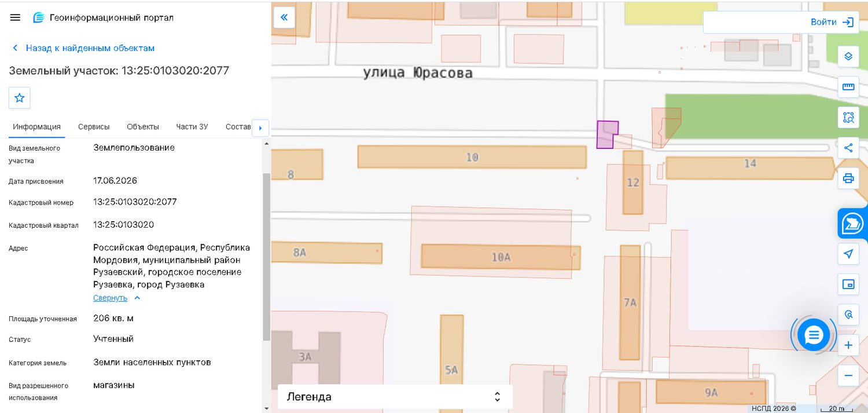Zoom out on the map
The width and height of the screenshot is (868, 413).
pyautogui.click(x=848, y=375)
